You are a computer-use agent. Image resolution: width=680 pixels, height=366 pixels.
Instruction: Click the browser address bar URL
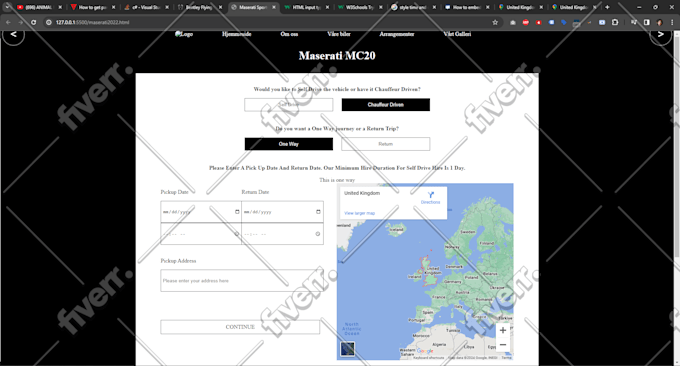tap(92, 22)
